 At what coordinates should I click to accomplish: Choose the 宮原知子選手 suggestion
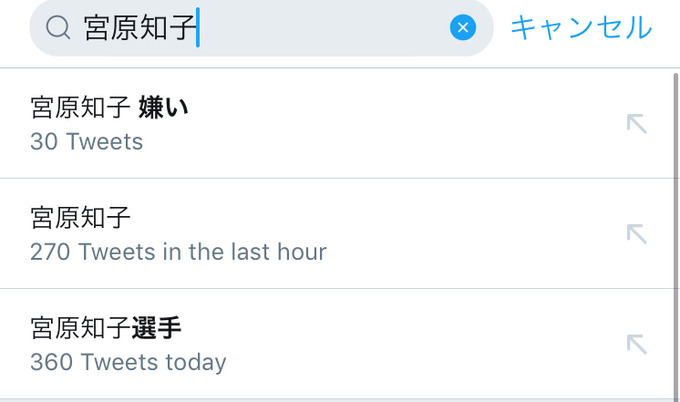tap(337, 344)
